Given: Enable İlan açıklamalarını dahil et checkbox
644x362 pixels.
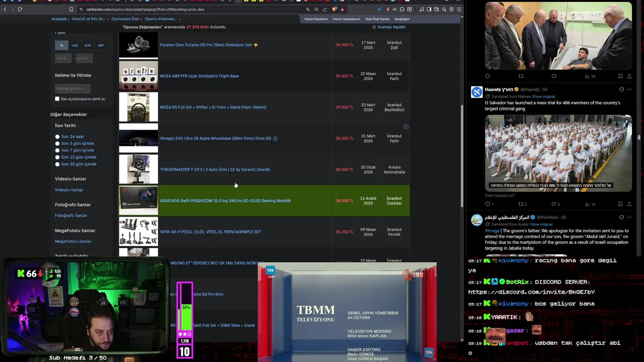Looking at the screenshot, I should click(57, 99).
